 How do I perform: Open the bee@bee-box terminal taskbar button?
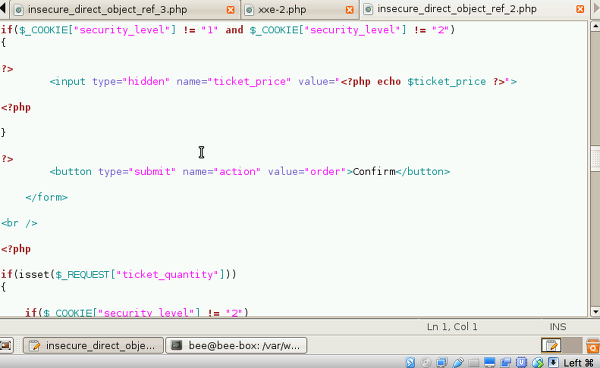tap(236, 345)
